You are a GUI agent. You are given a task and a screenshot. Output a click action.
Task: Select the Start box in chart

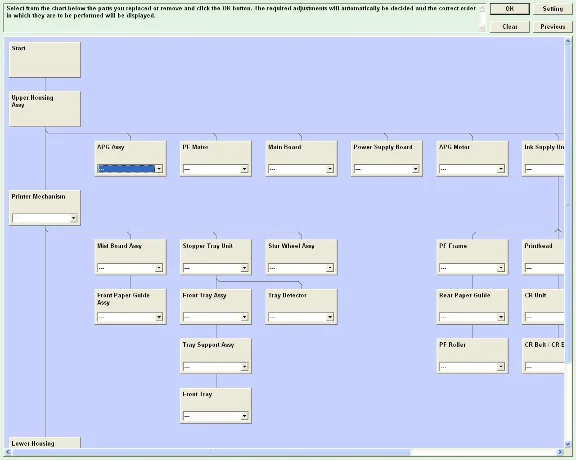click(45, 60)
